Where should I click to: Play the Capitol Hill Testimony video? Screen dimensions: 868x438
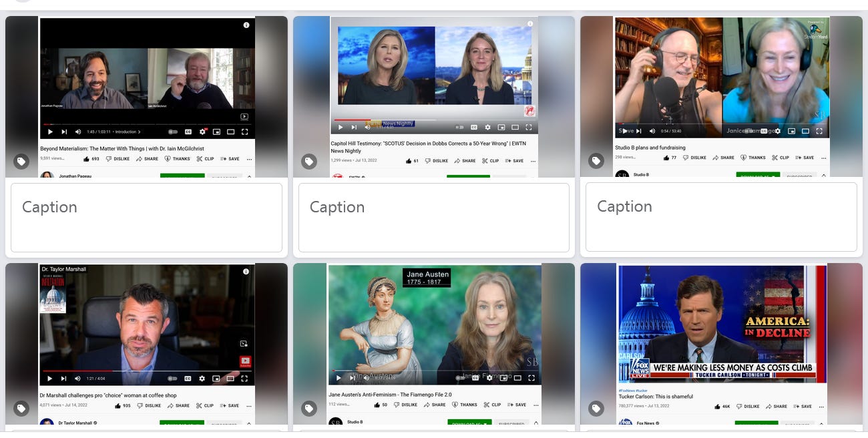pyautogui.click(x=341, y=127)
